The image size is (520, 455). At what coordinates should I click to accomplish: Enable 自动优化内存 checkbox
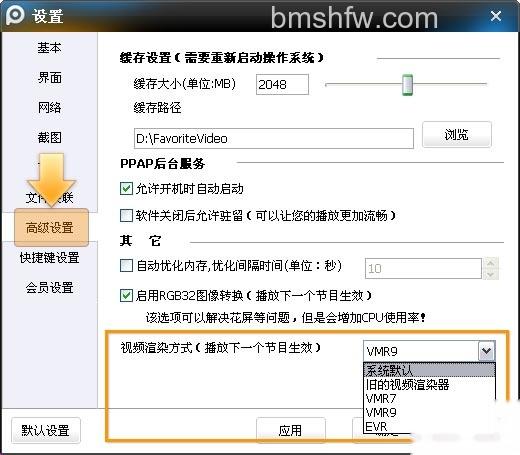click(x=126, y=266)
